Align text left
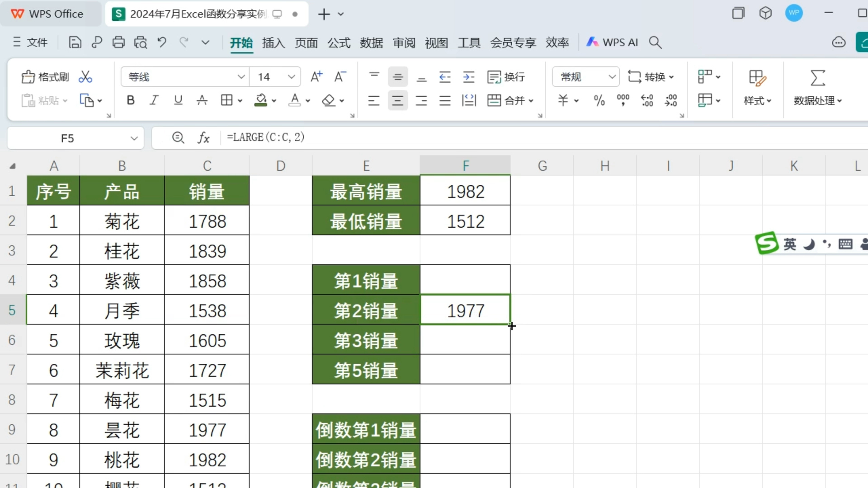 [374, 100]
